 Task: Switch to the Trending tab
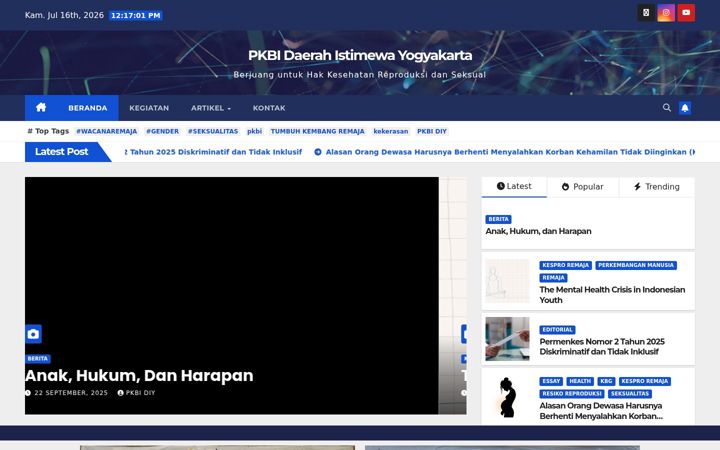pyautogui.click(x=657, y=187)
